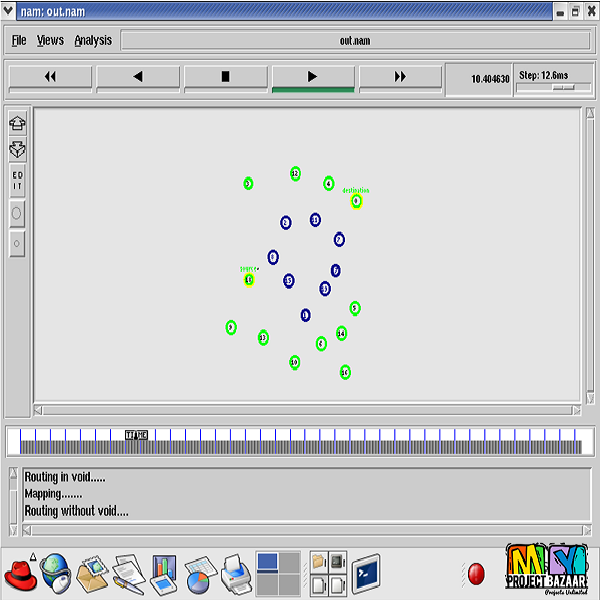Open the File menu
The width and height of the screenshot is (600, 600).
point(19,41)
